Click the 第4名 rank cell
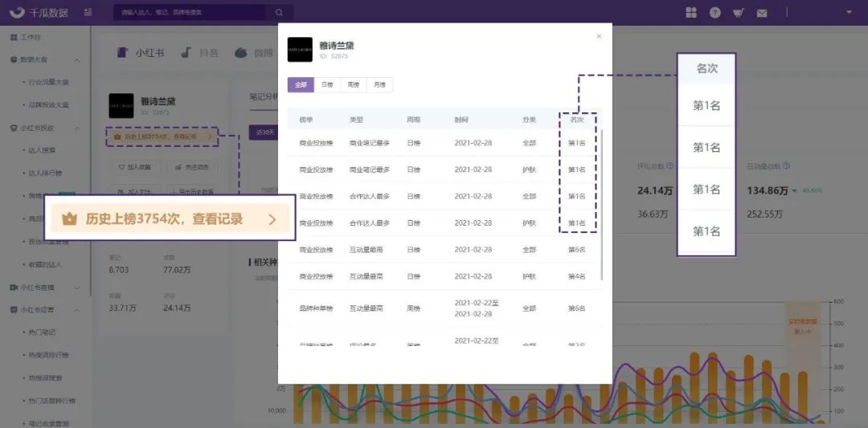 (577, 276)
